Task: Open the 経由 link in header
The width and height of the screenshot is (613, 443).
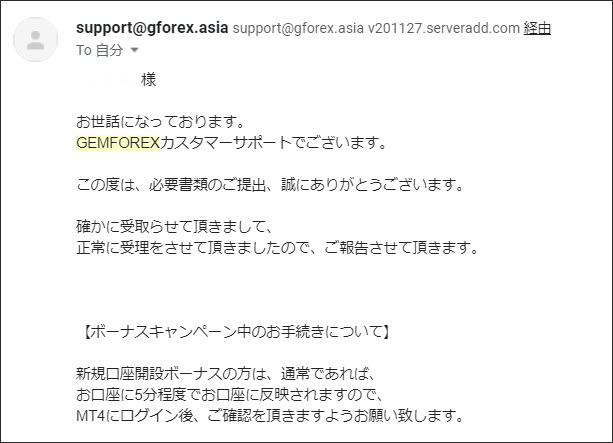Action: pyautogui.click(x=537, y=28)
